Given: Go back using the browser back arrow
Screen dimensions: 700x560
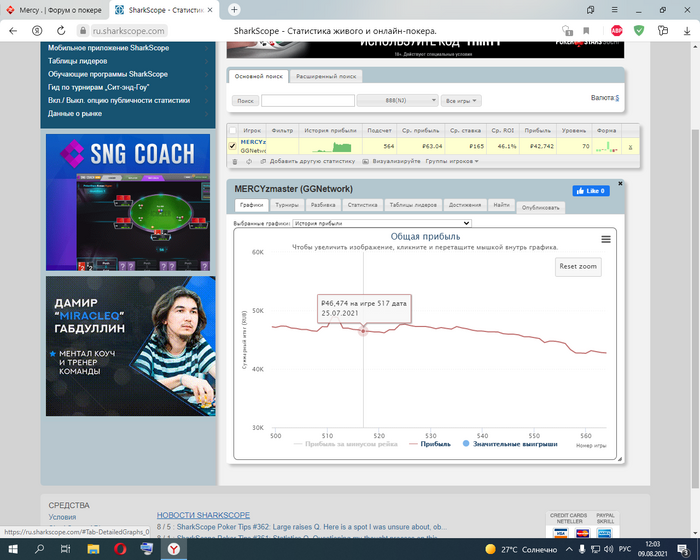Looking at the screenshot, I should pos(13,31).
